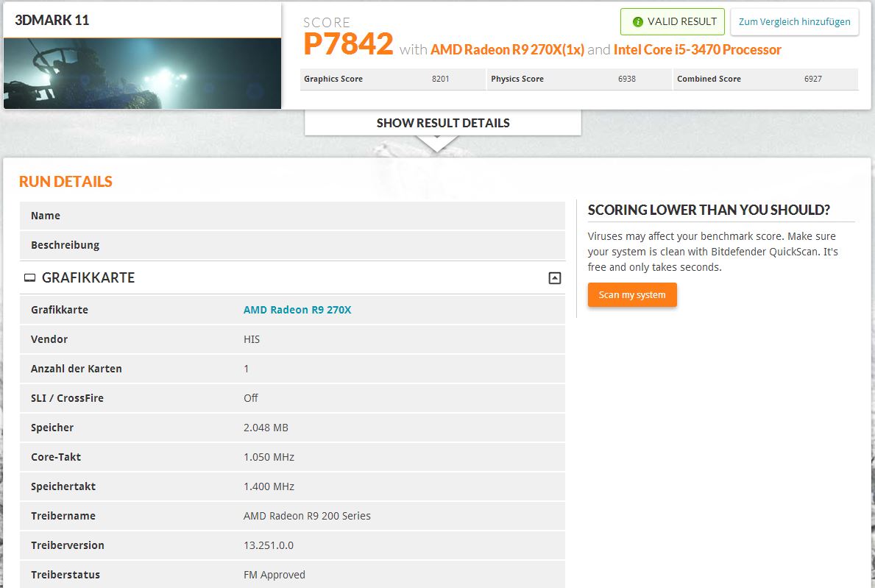Click the Physics Score value 6938
The image size is (875, 588).
tap(627, 79)
